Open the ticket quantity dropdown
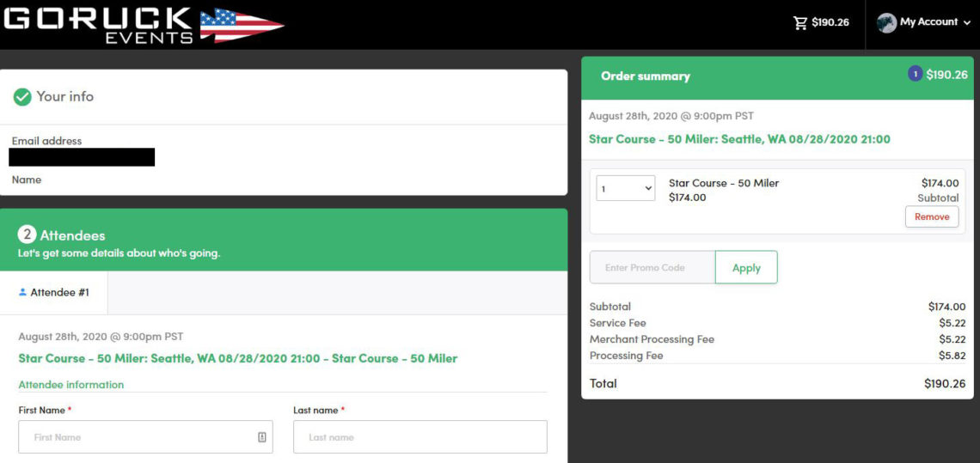This screenshot has width=980, height=463. tap(626, 188)
